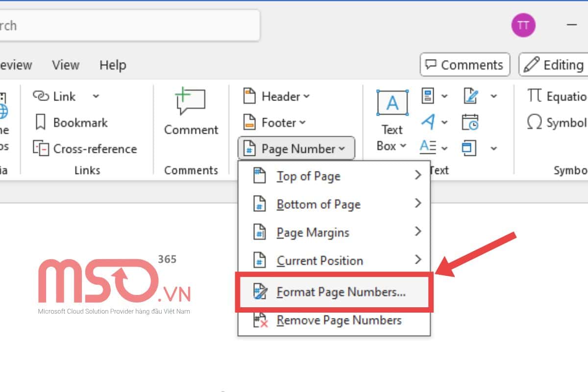Open Quick Parts gallery icon
Screen dimensions: 588x392
(428, 96)
